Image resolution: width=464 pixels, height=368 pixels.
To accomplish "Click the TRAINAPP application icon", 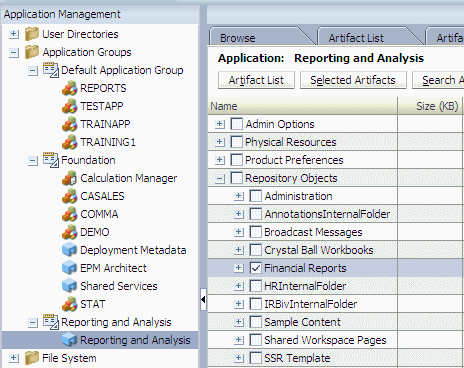I will pyautogui.click(x=69, y=124).
